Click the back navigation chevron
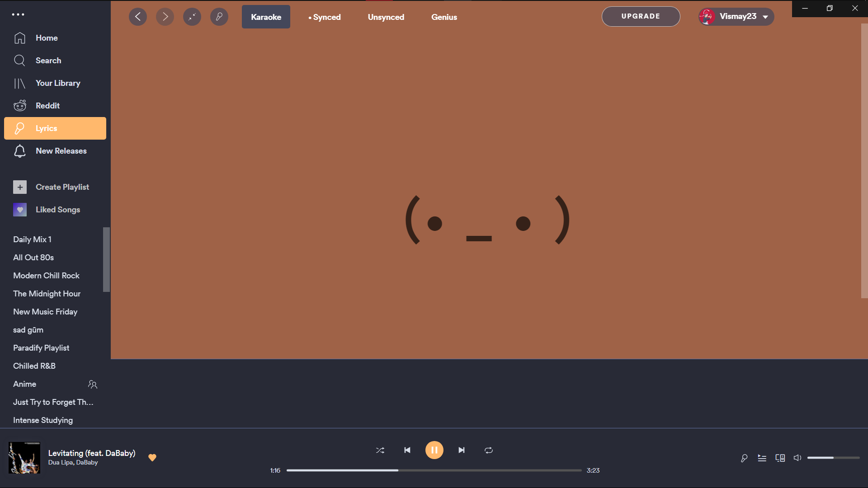 (138, 17)
